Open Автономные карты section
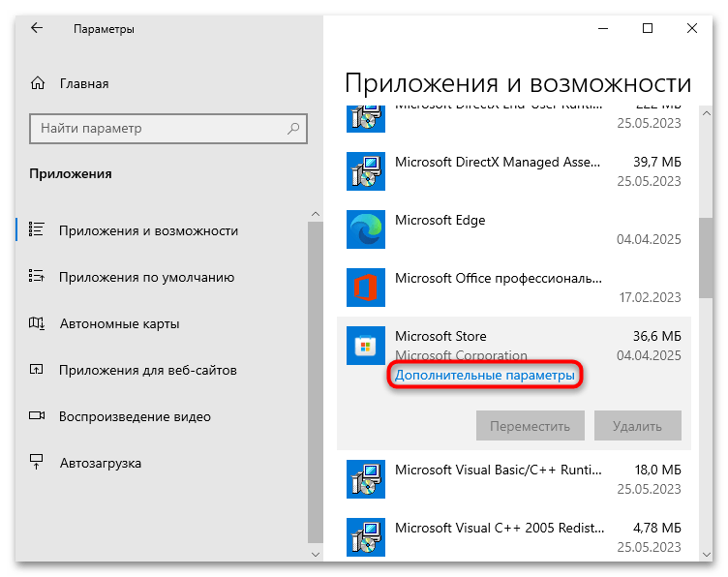The height and width of the screenshot is (577, 728). coord(119,323)
